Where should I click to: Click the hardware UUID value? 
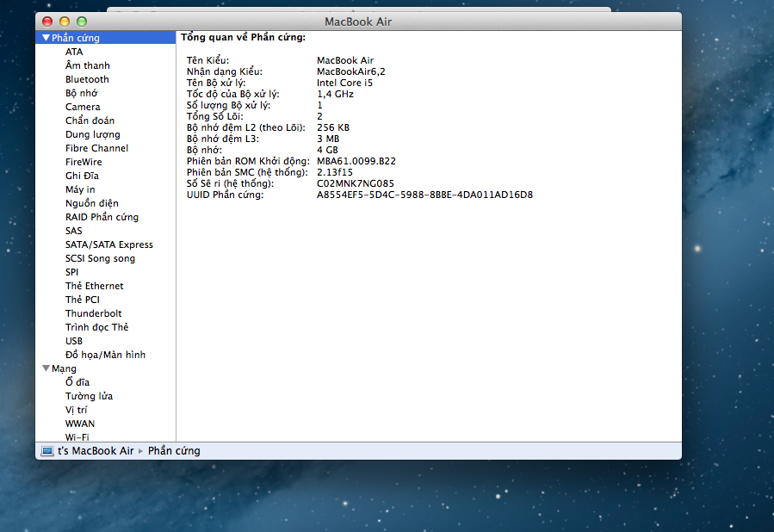[424, 195]
